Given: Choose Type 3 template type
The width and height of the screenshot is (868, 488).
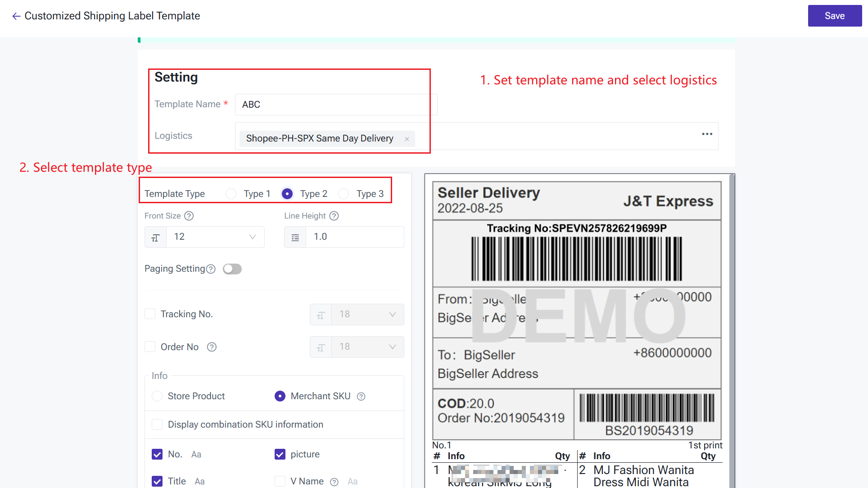Looking at the screenshot, I should point(344,194).
